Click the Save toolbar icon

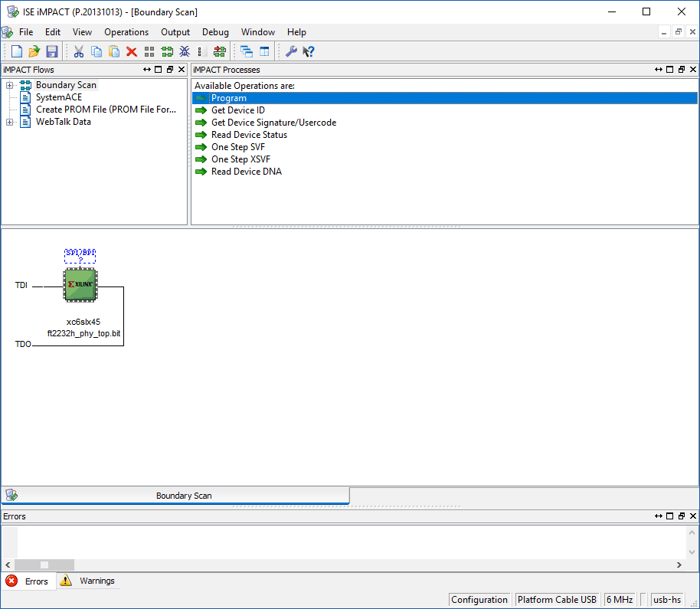click(x=52, y=51)
